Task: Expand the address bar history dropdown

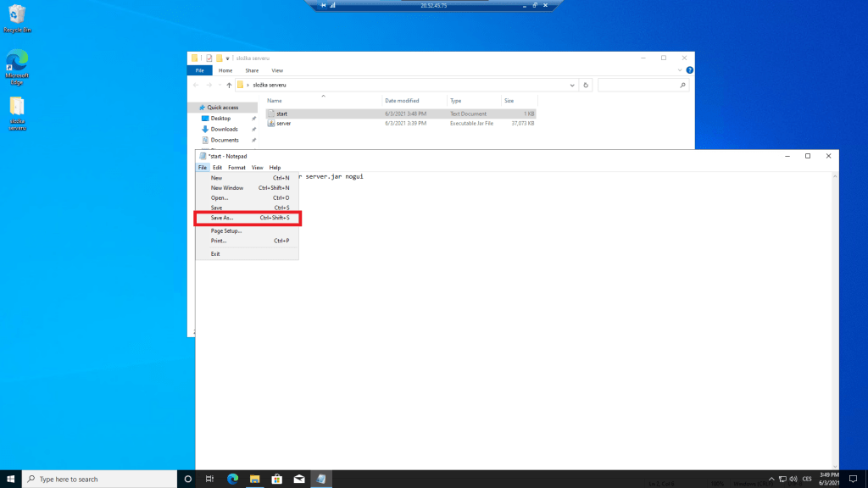Action: pos(573,85)
